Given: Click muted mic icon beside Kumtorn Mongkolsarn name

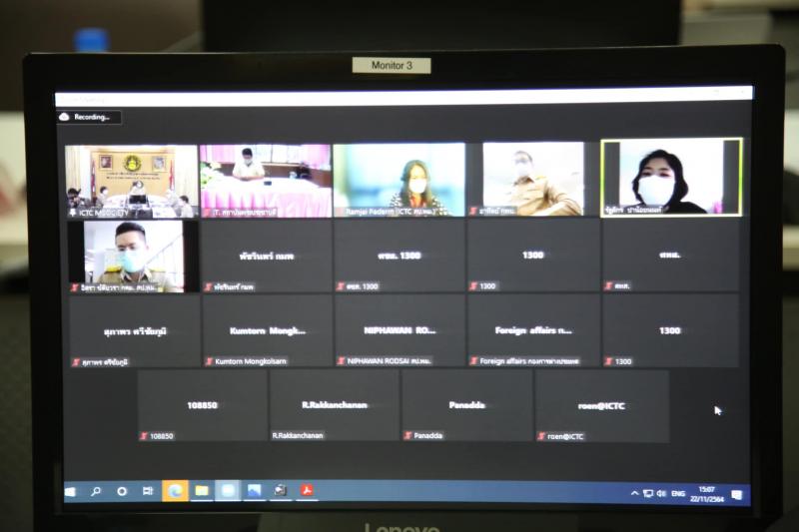Looking at the screenshot, I should (x=209, y=361).
